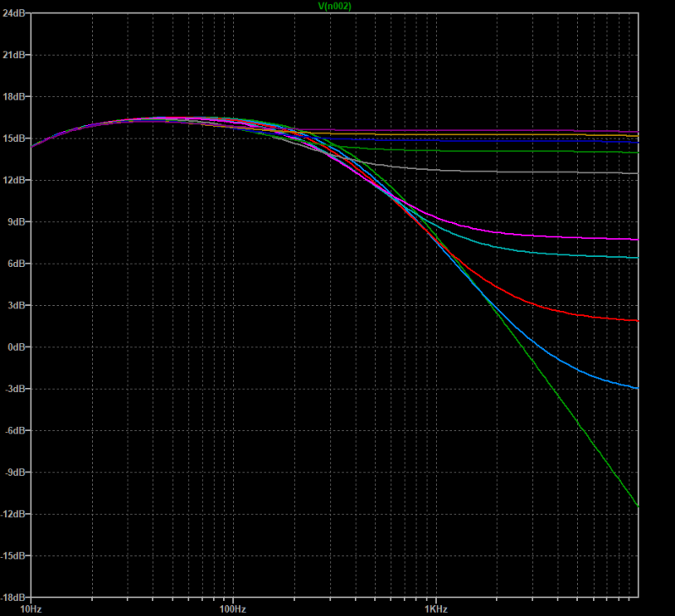Image resolution: width=675 pixels, height=616 pixels.
Task: Click the -18dB axis tick label
Action: click(14, 597)
